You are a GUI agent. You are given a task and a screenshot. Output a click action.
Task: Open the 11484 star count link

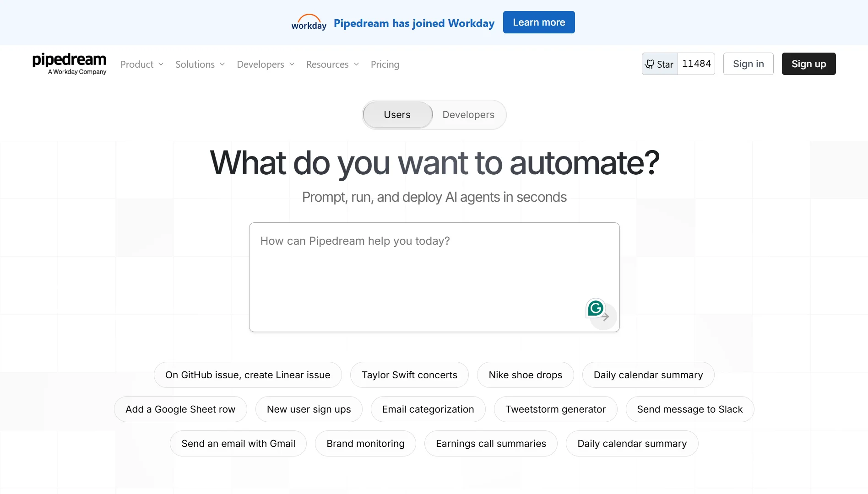click(696, 64)
